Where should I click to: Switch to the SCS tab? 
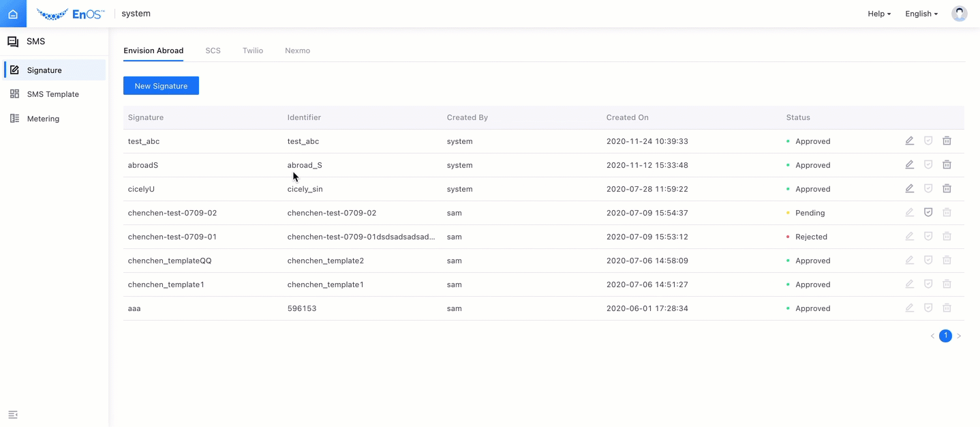pos(213,50)
